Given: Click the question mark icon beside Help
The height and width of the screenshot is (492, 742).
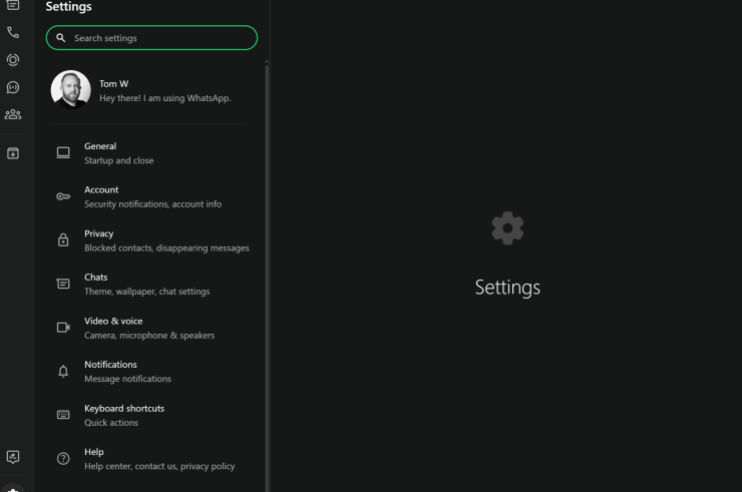Looking at the screenshot, I should [63, 458].
